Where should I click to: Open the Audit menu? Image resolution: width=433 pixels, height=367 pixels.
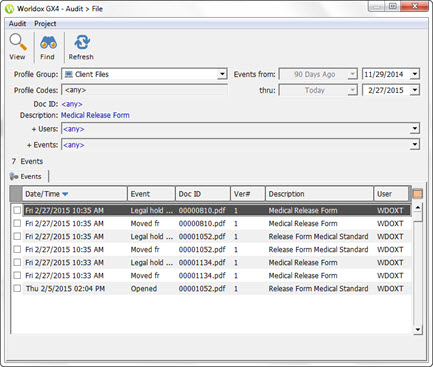tap(17, 24)
